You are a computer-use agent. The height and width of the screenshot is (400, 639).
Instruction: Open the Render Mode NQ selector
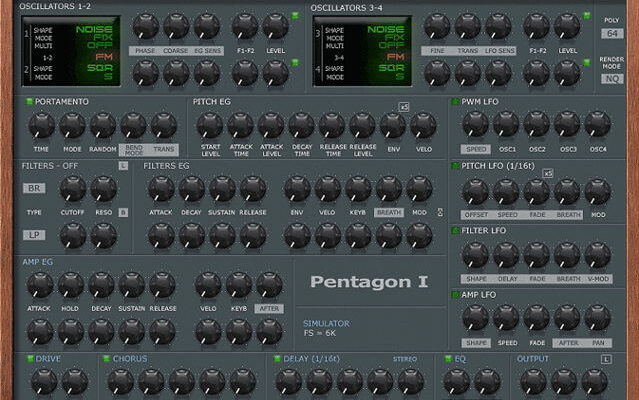click(x=613, y=78)
